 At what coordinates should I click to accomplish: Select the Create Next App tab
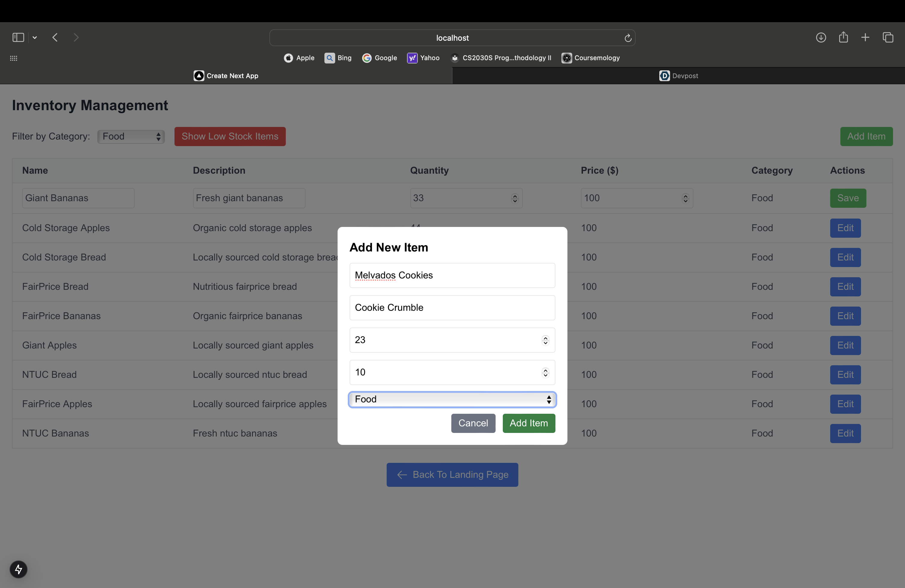coord(226,76)
